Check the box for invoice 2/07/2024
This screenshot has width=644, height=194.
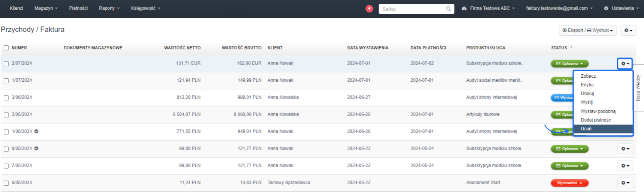pos(6,64)
